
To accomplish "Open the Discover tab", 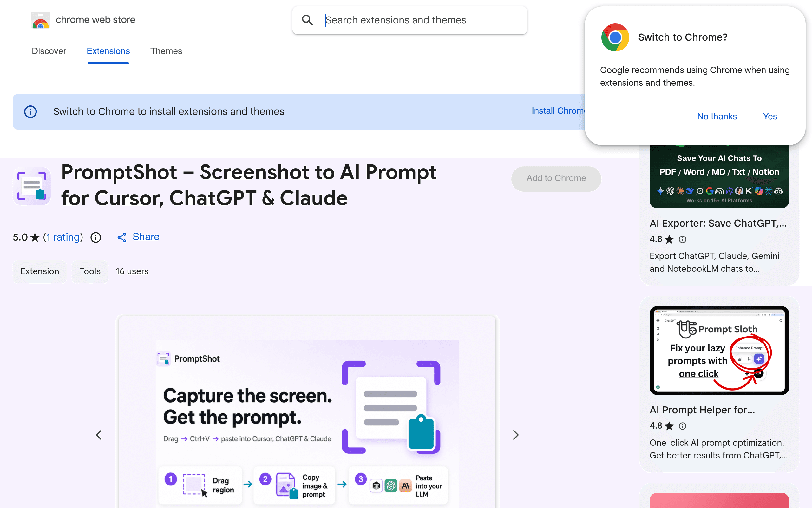I will pos(49,51).
